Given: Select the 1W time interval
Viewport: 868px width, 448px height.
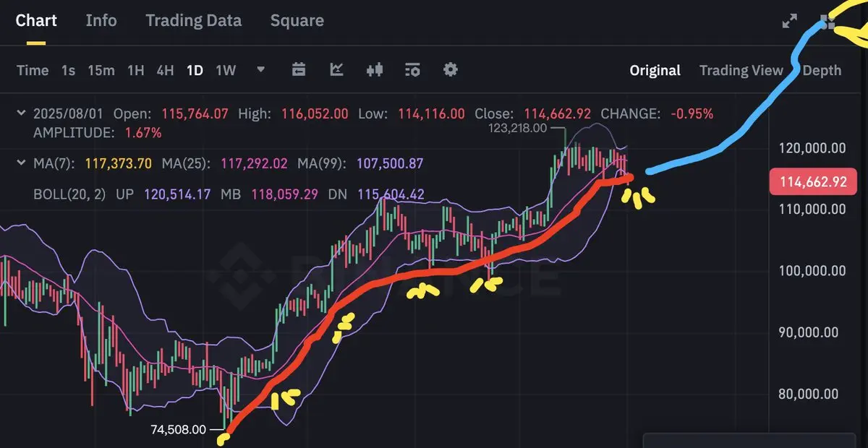Looking at the screenshot, I should click(226, 70).
